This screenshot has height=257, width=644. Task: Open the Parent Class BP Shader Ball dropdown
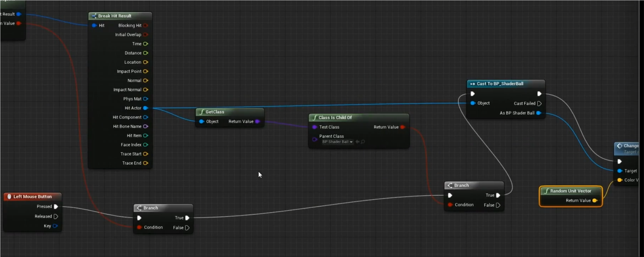pyautogui.click(x=338, y=142)
